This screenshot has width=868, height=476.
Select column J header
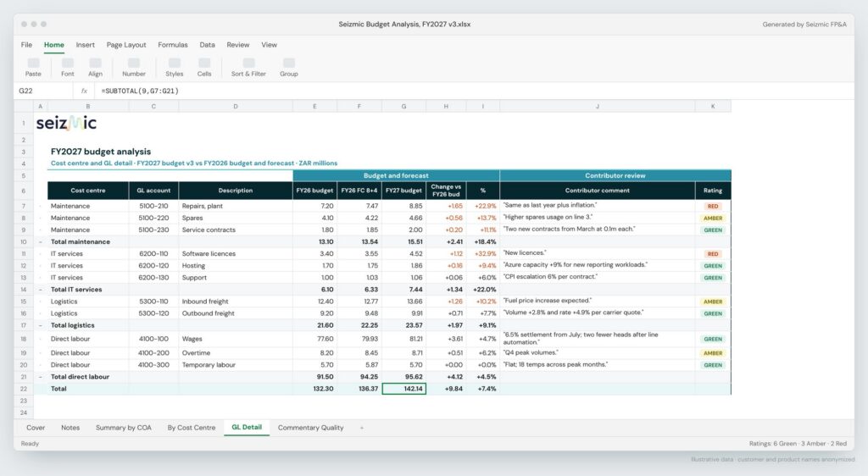598,106
